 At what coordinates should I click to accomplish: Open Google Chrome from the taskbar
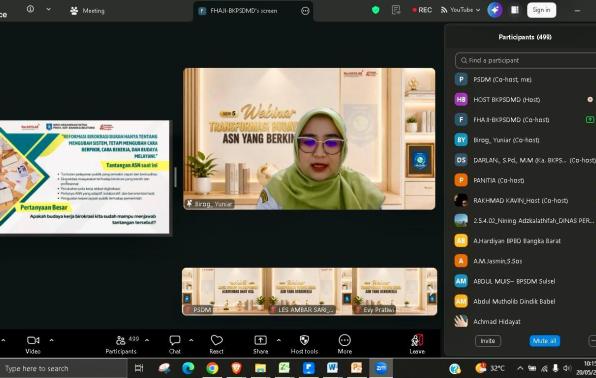(212, 368)
